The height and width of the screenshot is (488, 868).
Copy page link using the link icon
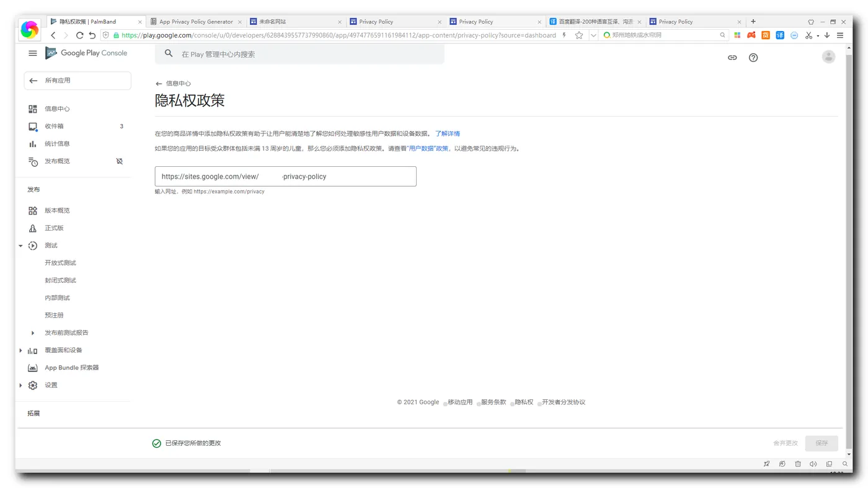[732, 58]
